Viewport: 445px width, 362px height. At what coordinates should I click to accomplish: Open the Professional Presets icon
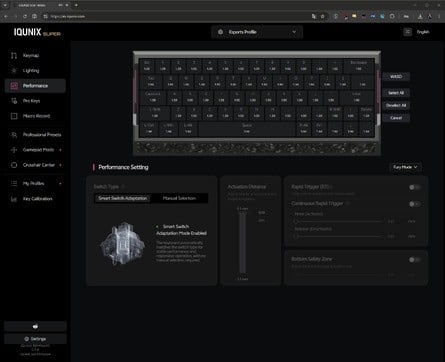14,135
